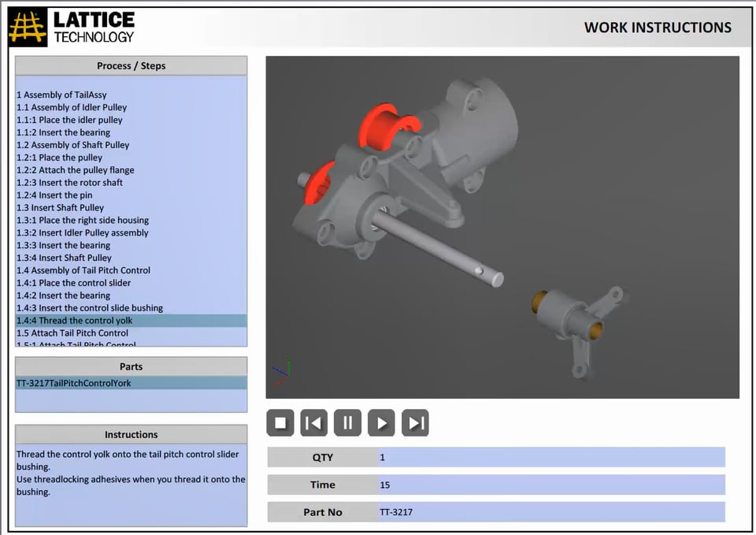Click the Parts panel header
Image resolution: width=756 pixels, height=535 pixels.
pos(131,366)
